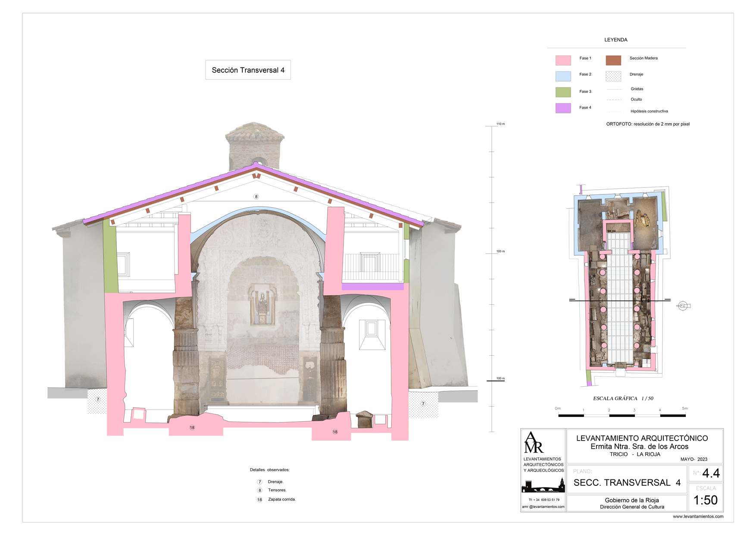The image size is (756, 535).
Task: Click the Sección Transversal 4 title box
Action: (x=248, y=70)
